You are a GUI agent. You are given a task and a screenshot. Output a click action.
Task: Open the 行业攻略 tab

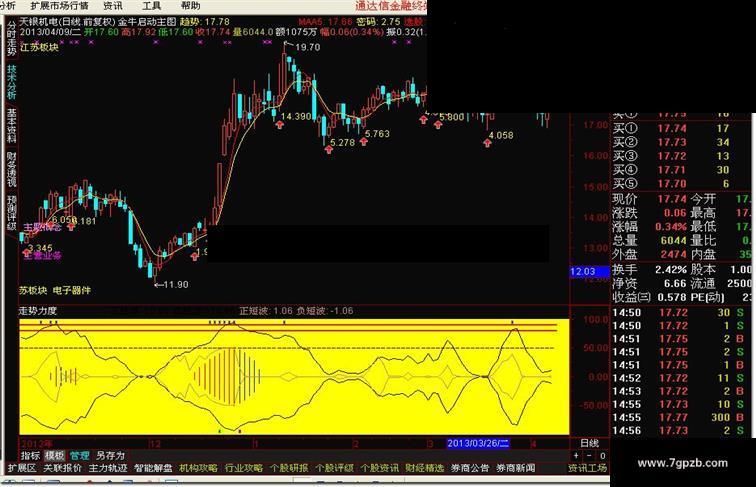(244, 468)
